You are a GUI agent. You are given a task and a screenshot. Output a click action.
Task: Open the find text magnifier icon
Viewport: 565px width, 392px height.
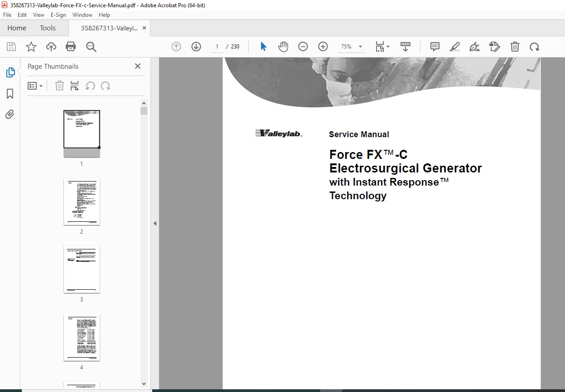pos(92,47)
